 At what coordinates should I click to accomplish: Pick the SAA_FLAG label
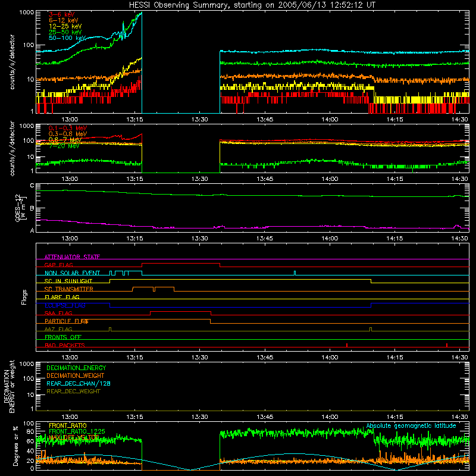coord(58,313)
